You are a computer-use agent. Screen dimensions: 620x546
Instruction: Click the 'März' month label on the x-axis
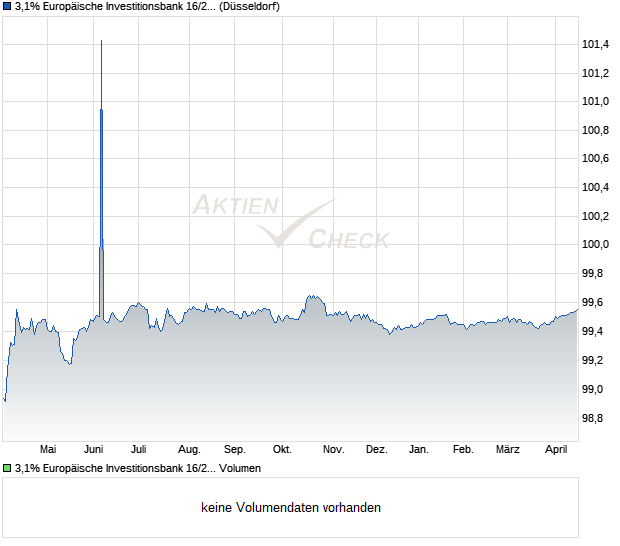tap(508, 450)
